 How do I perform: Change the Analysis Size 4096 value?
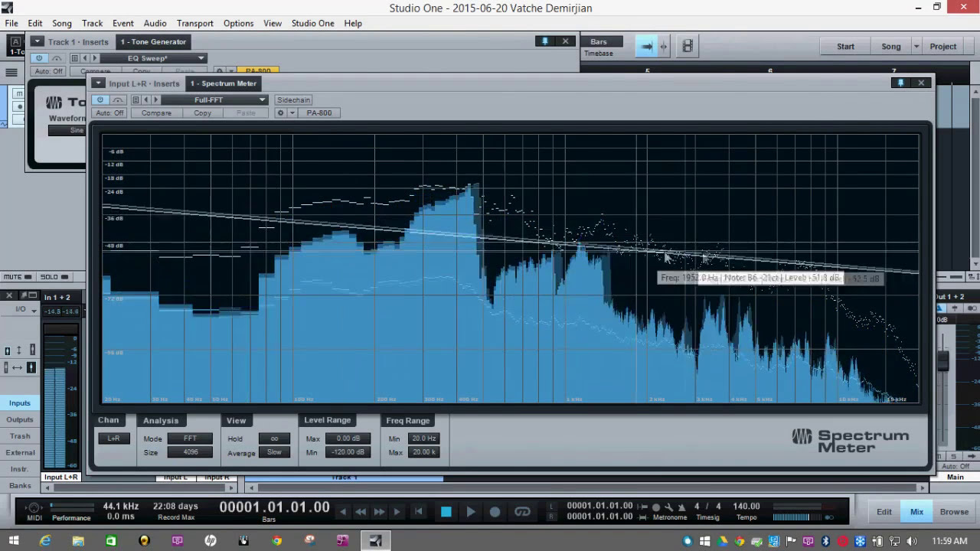(190, 452)
